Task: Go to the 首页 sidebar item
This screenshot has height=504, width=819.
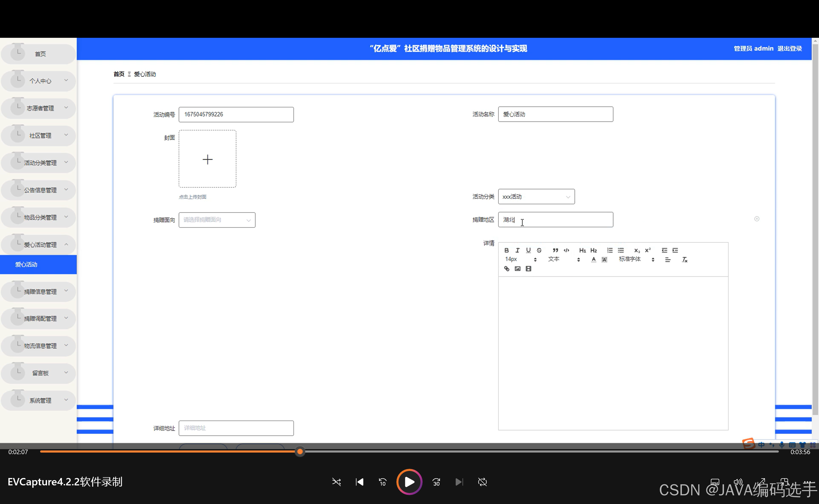Action: pyautogui.click(x=38, y=54)
